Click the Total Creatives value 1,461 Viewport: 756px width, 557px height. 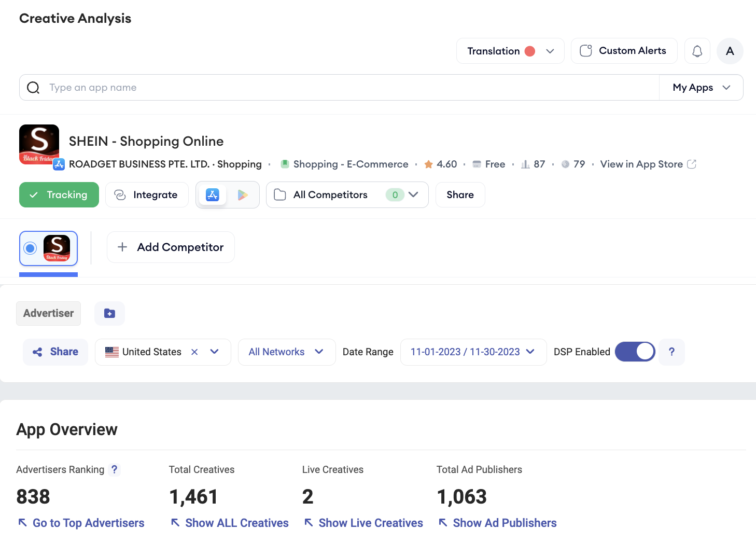(x=193, y=497)
